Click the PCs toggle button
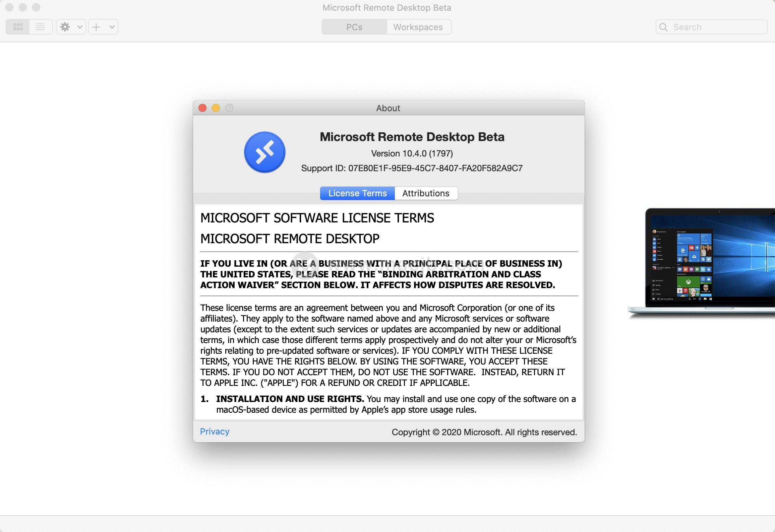Image resolution: width=775 pixels, height=532 pixels. point(354,27)
